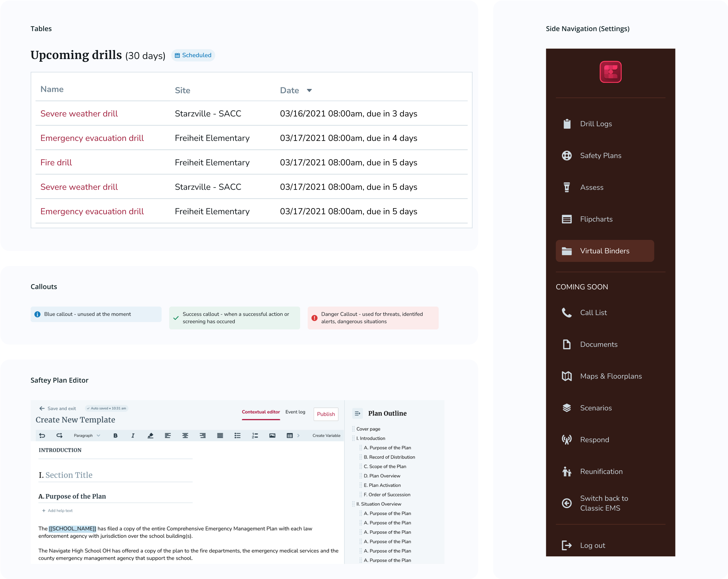Insert an image from toolbar
The image size is (728, 579).
(x=272, y=435)
